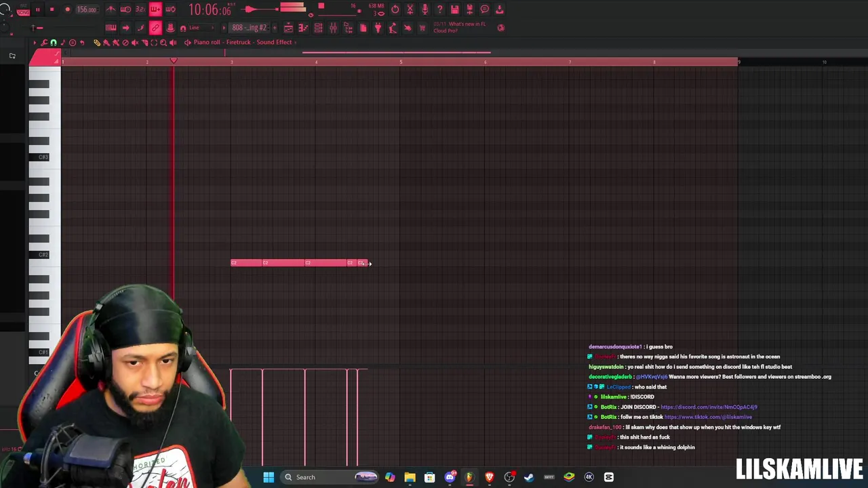This screenshot has height=488, width=868.
Task: Open Discord from the taskbar
Action: (x=450, y=477)
